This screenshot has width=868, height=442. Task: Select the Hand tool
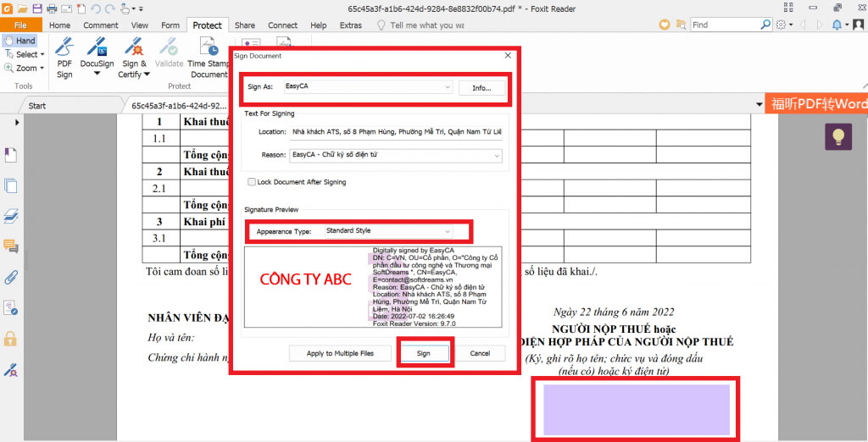(x=19, y=41)
